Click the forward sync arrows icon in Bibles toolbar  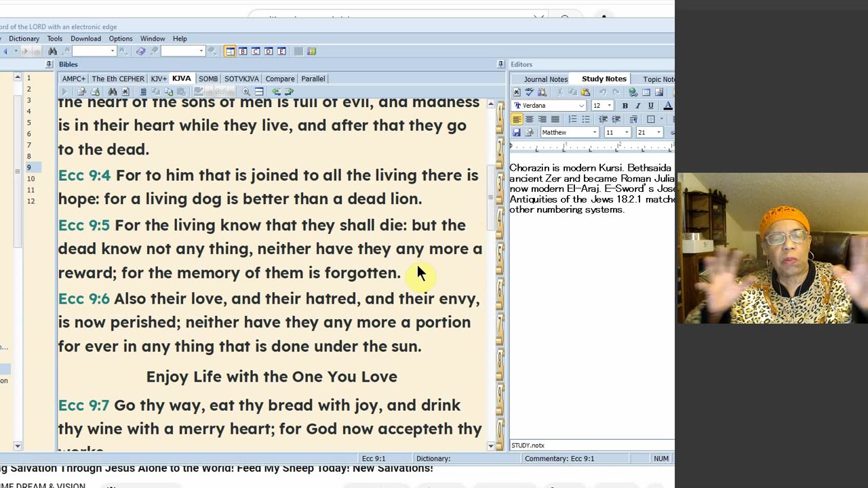[x=289, y=91]
